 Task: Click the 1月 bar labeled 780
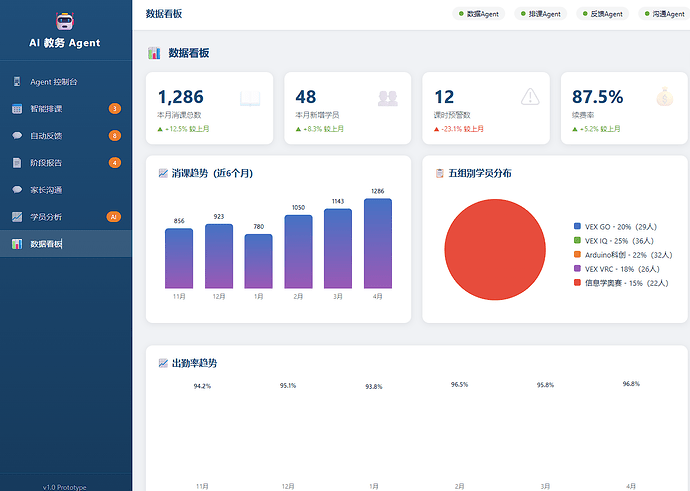(x=259, y=261)
